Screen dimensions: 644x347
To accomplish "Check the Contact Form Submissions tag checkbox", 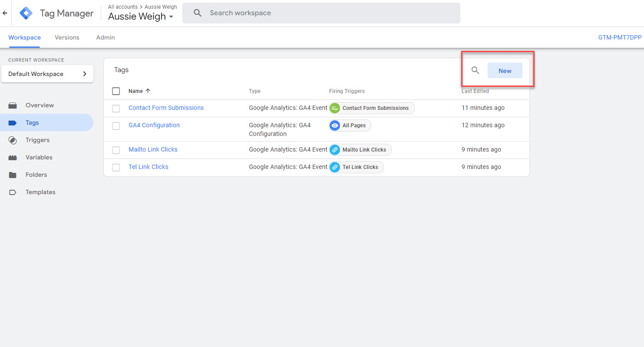I will 116,108.
